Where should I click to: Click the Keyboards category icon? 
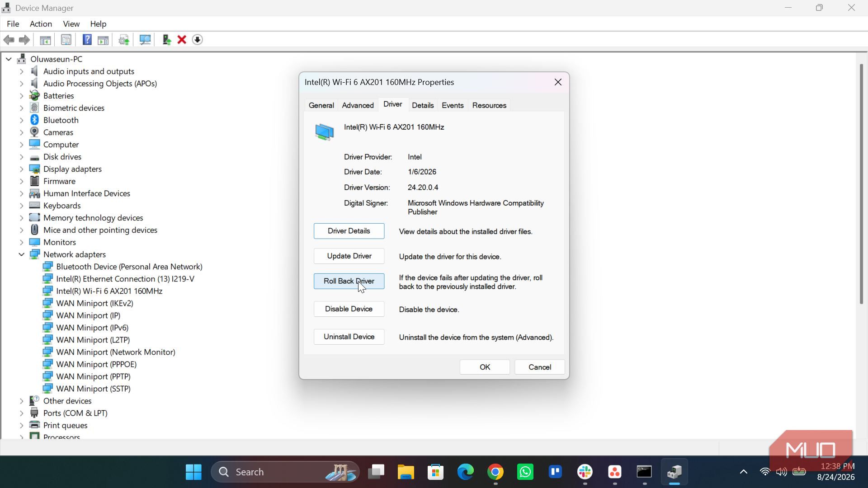click(34, 205)
